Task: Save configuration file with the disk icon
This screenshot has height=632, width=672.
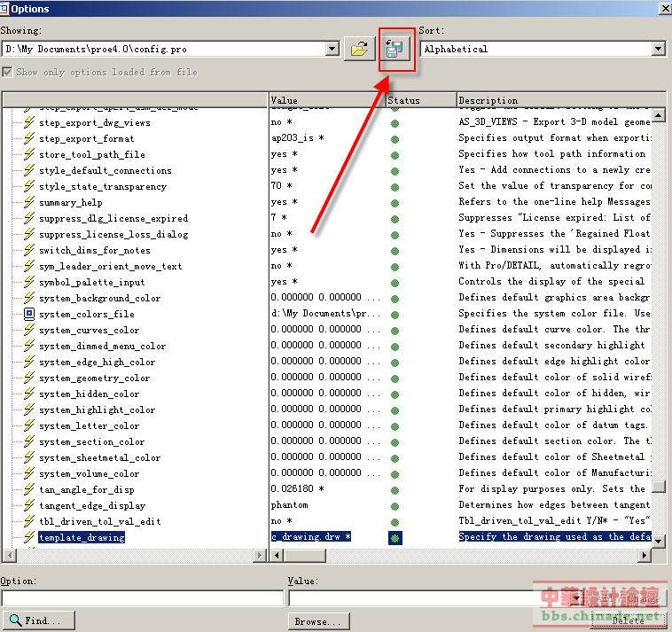Action: (395, 49)
